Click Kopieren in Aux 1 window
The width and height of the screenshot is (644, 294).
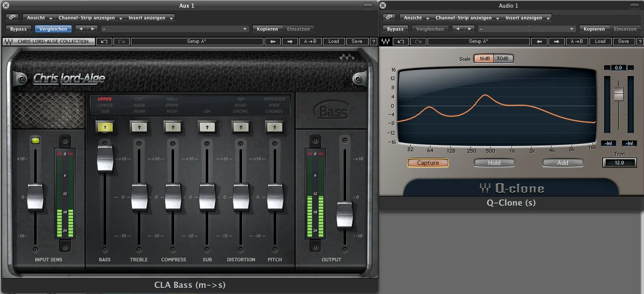pos(268,29)
